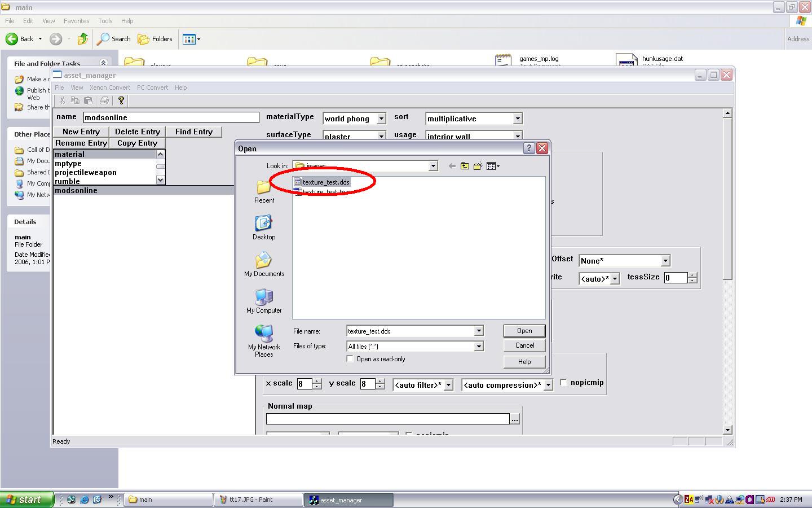Click the Desktop places icon
The height and width of the screenshot is (508, 812).
click(264, 227)
